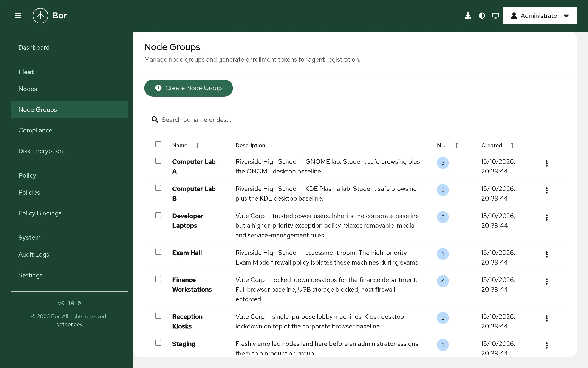
Task: Open actions menu for Exam Hall
Action: [x=546, y=254]
